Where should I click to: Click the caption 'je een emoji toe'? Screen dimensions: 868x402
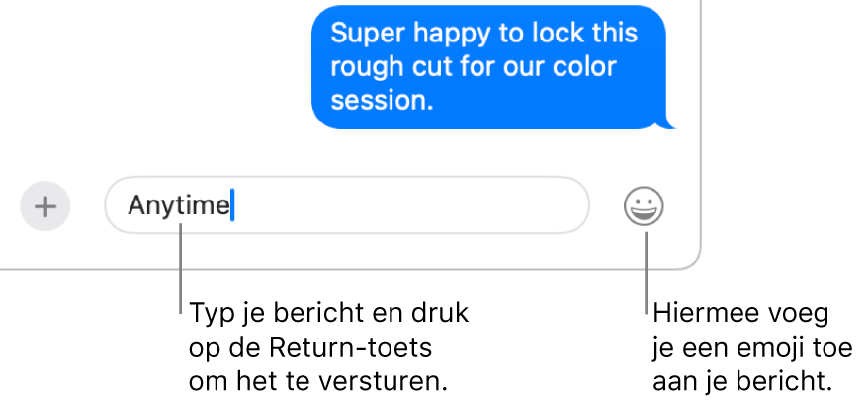[x=753, y=349]
